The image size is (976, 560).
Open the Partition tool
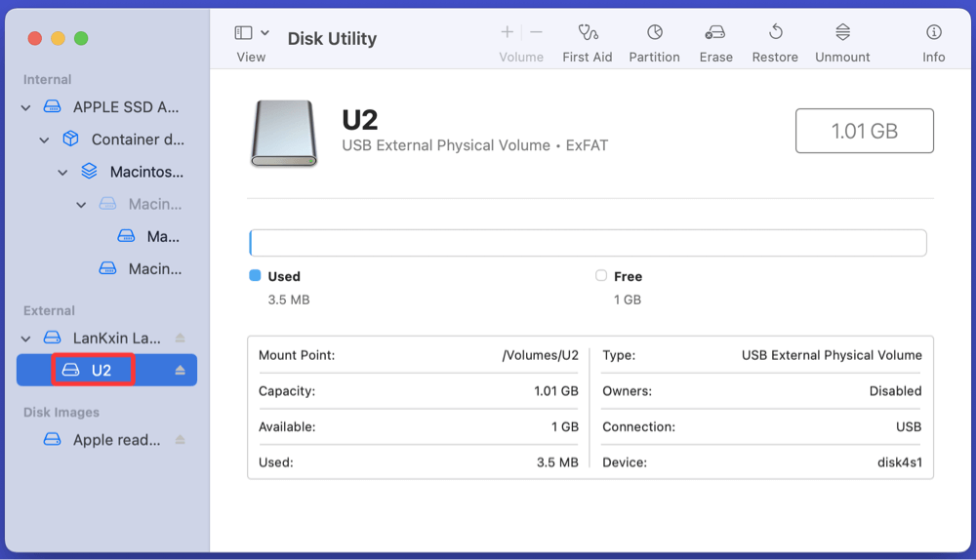[x=654, y=33]
